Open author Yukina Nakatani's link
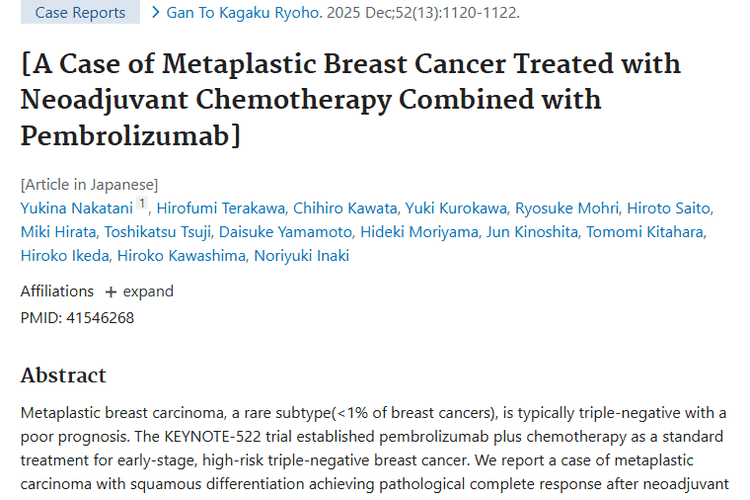The height and width of the screenshot is (500, 750). click(x=77, y=208)
